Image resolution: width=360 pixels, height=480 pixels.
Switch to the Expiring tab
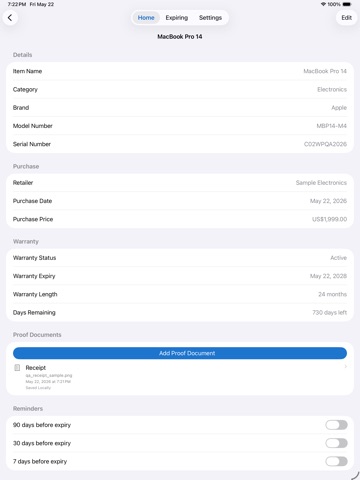pyautogui.click(x=177, y=18)
